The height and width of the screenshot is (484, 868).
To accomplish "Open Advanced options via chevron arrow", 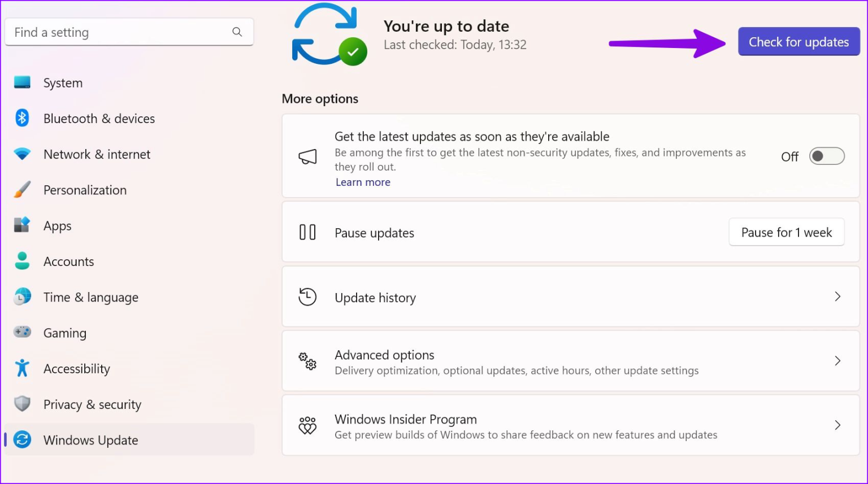I will [x=837, y=361].
